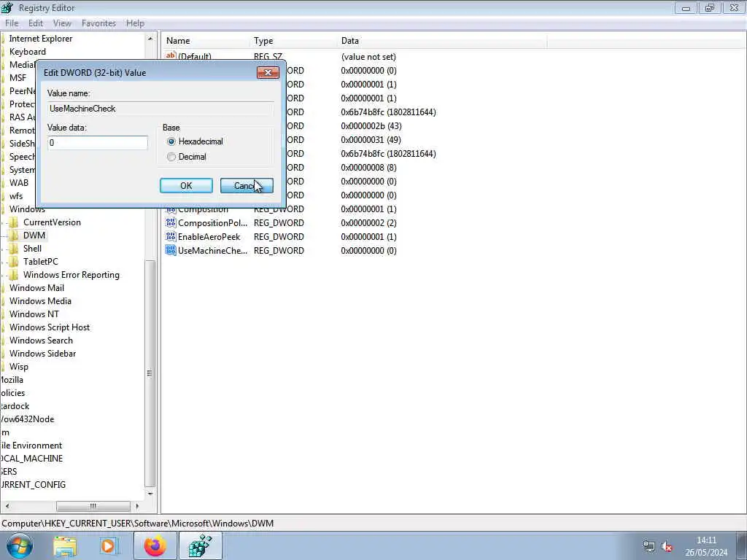Click tree vertical scrollbar down arrow
747x560 pixels.
pyautogui.click(x=150, y=494)
